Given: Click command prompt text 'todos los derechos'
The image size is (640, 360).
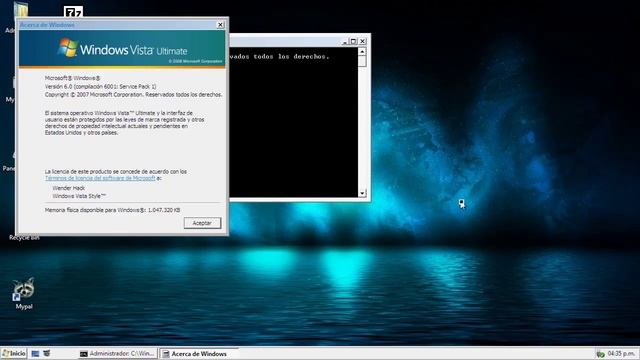Looking at the screenshot, I should (x=291, y=57).
